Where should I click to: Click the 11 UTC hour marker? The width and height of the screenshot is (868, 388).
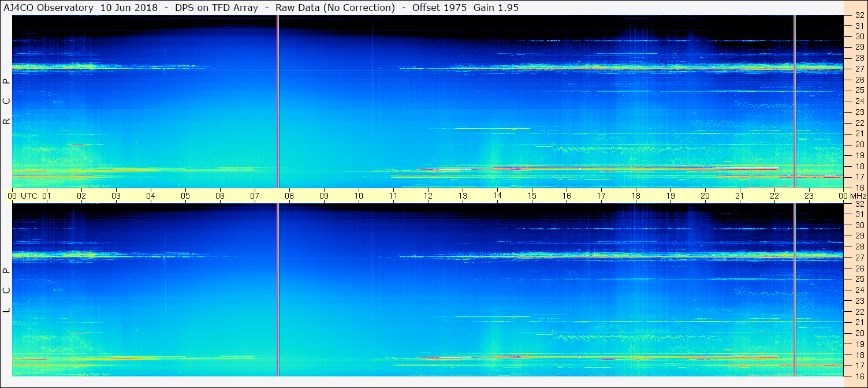(x=393, y=196)
